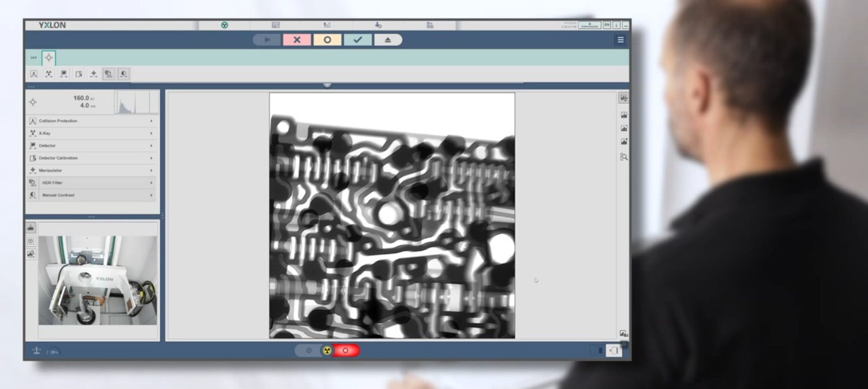
Task: Expand the HDR Filter section
Action: (91, 183)
